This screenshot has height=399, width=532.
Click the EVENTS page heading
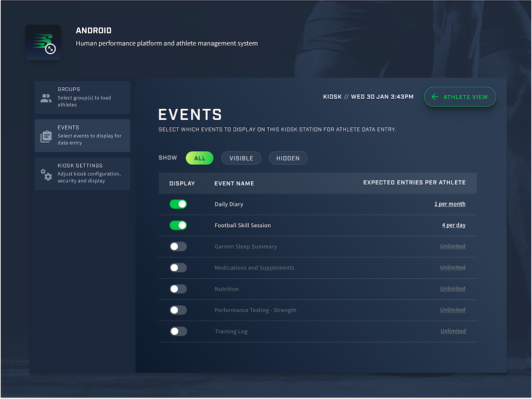click(190, 115)
